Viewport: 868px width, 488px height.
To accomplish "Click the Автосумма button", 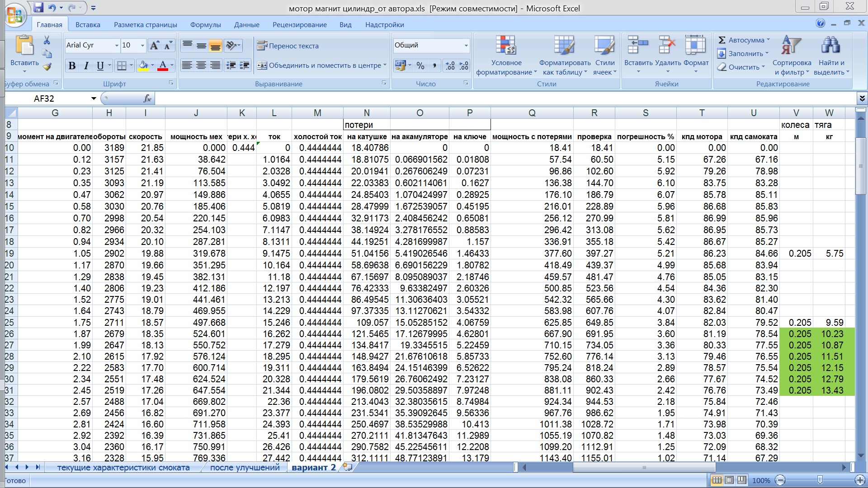I will (744, 40).
